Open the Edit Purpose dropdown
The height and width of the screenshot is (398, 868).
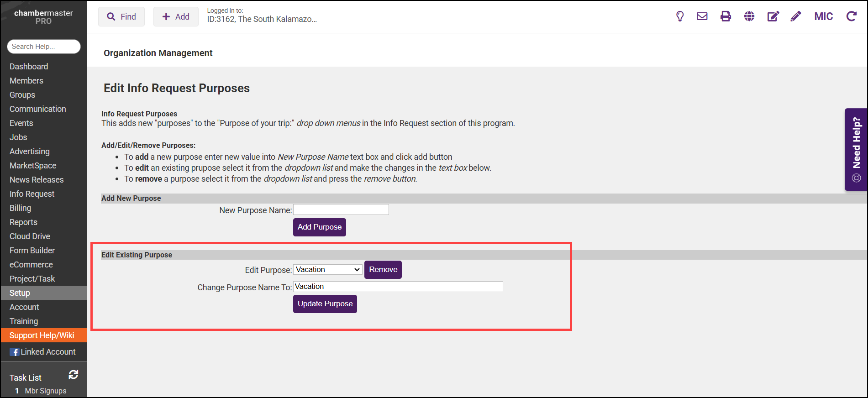pyautogui.click(x=328, y=270)
